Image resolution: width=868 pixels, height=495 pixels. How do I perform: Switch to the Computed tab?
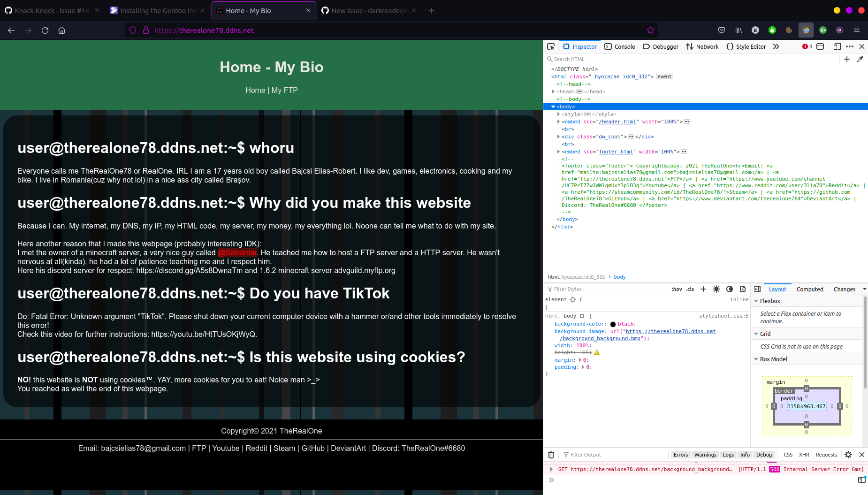(810, 289)
